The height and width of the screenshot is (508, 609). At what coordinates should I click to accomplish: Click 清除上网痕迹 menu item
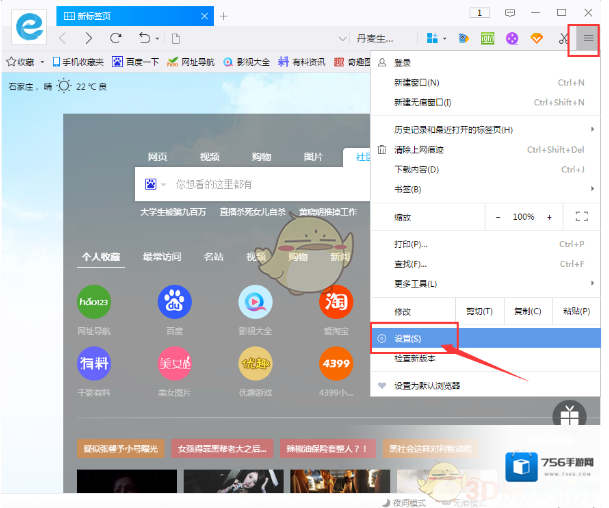pyautogui.click(x=420, y=150)
